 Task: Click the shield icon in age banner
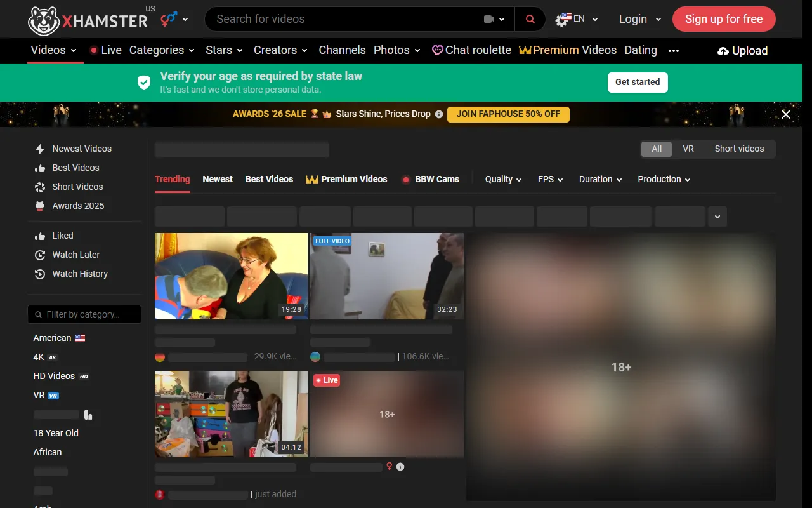[x=144, y=82]
